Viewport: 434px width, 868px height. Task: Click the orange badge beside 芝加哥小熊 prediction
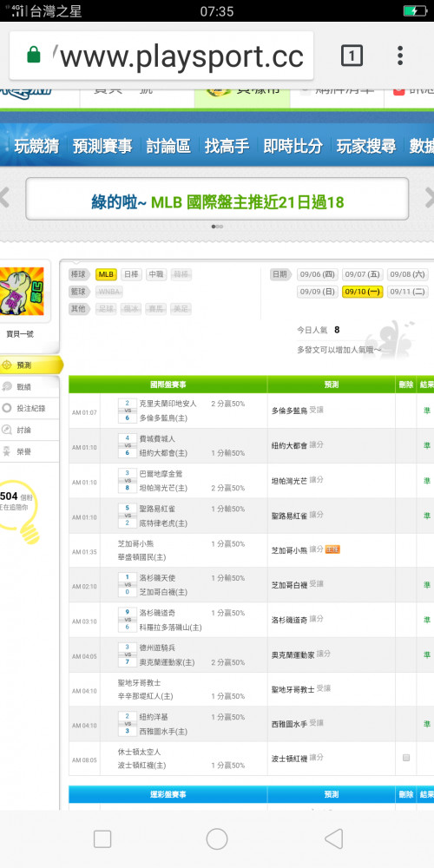click(x=332, y=549)
